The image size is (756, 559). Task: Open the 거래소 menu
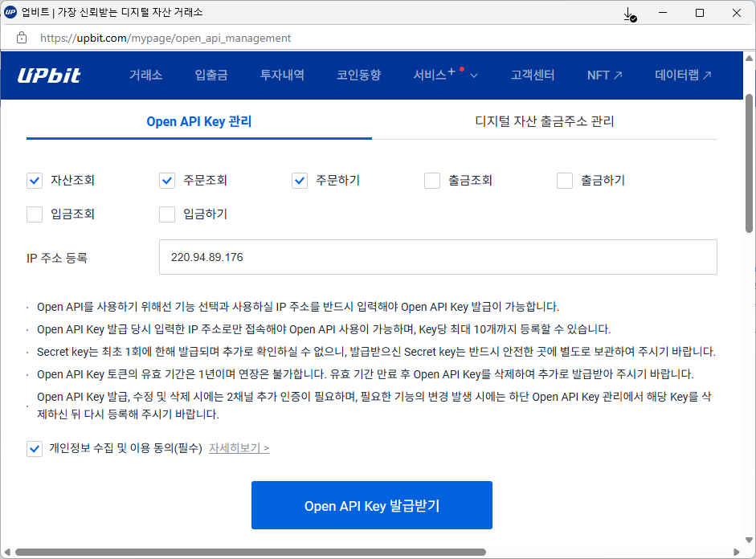145,75
